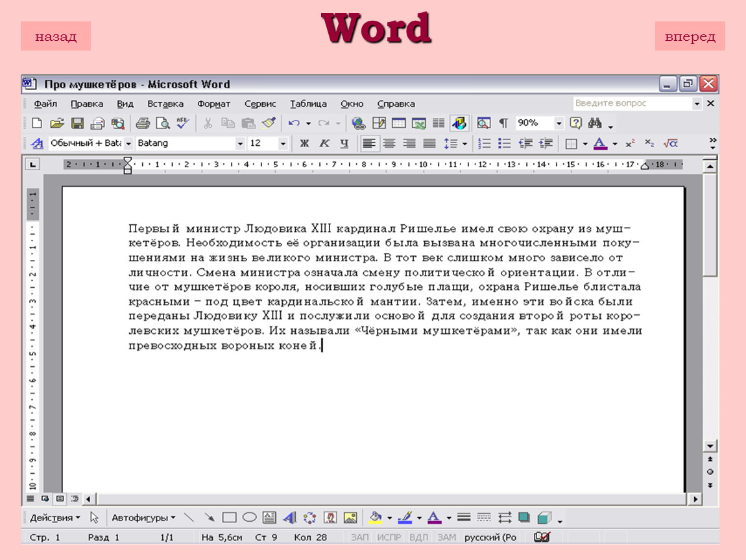
Task: Select the Rectangle drawing tool
Action: (x=230, y=518)
